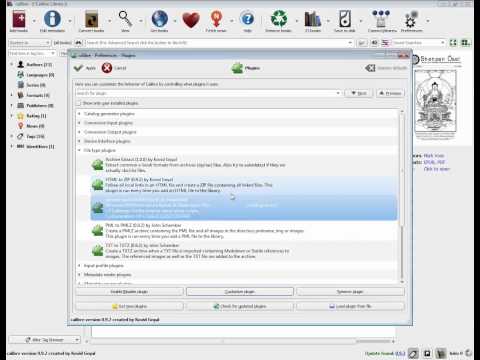Click the Update found link in status bar
480x360 pixels.
point(385,353)
